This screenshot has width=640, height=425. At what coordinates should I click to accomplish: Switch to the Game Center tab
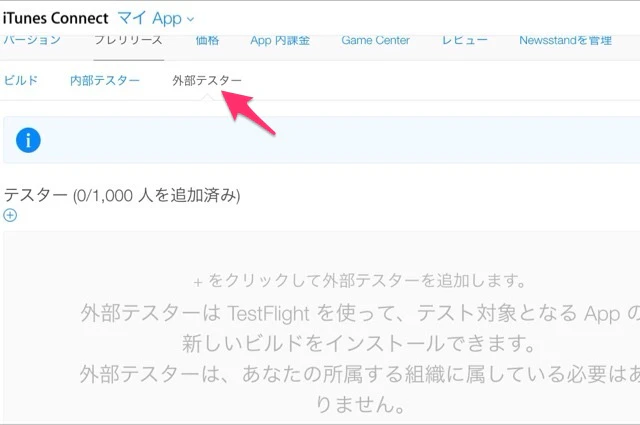[x=376, y=40]
